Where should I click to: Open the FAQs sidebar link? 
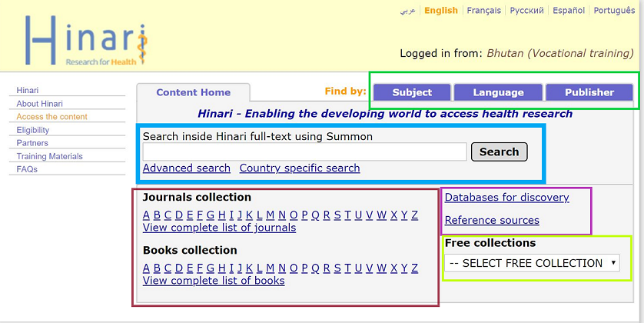27,169
